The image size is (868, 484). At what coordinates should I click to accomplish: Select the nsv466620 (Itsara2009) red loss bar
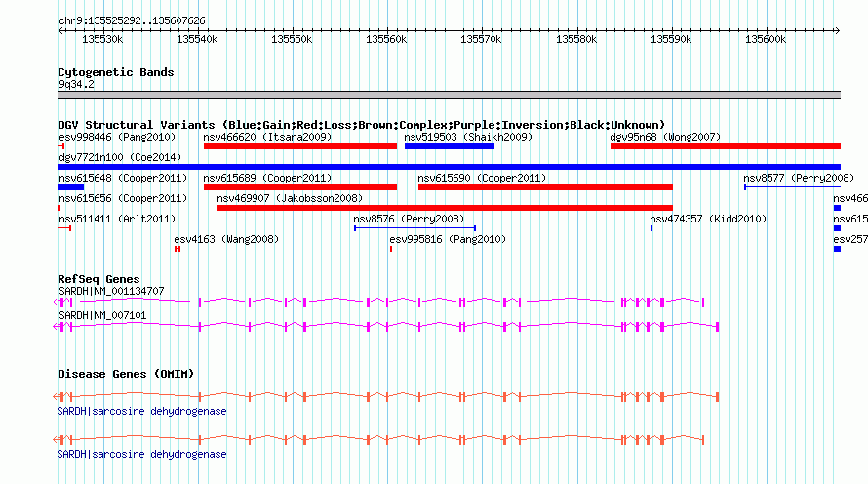(300, 146)
